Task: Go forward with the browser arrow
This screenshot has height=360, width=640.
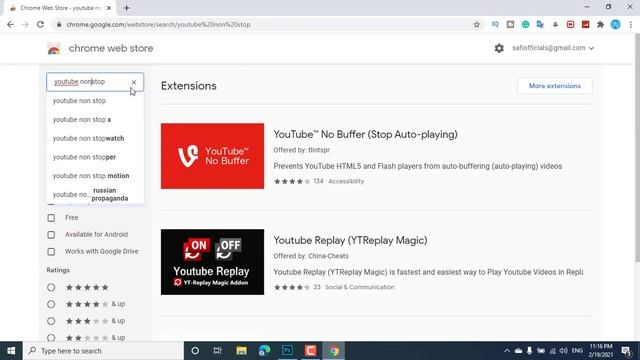Action: [x=25, y=24]
